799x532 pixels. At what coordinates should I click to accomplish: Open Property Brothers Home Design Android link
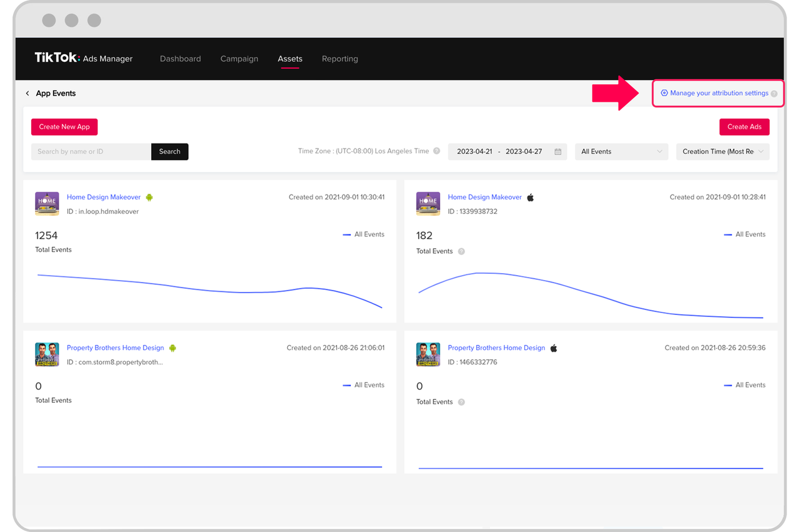(x=115, y=348)
